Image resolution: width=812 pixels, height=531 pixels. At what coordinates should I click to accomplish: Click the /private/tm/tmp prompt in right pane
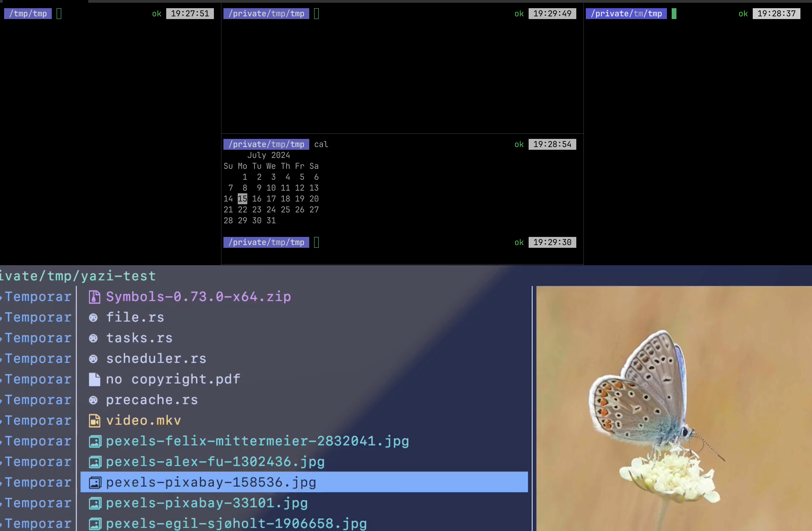click(x=626, y=14)
